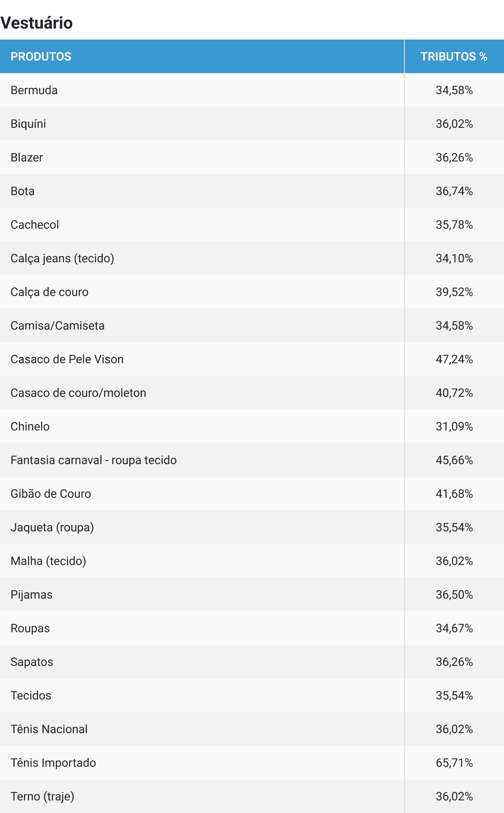504x813 pixels.
Task: Click the 39,52% value for Calça de couro
Action: coord(454,292)
